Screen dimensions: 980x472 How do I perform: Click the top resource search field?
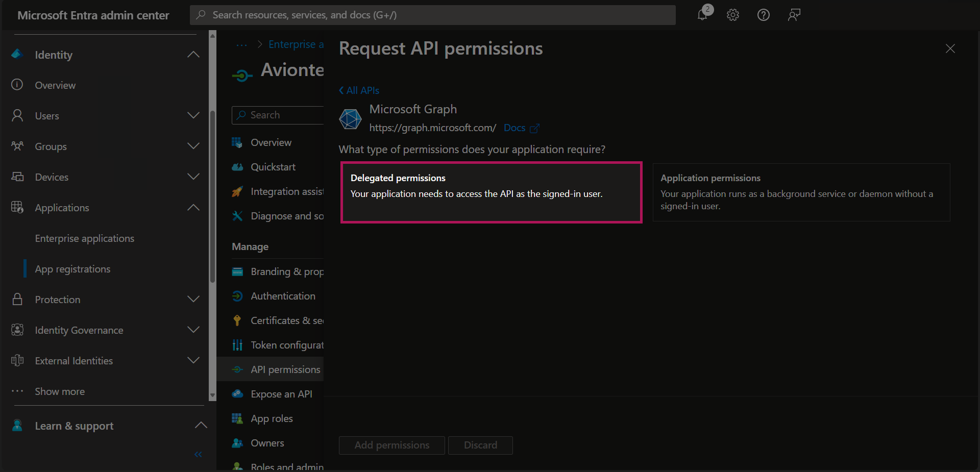[x=432, y=15]
